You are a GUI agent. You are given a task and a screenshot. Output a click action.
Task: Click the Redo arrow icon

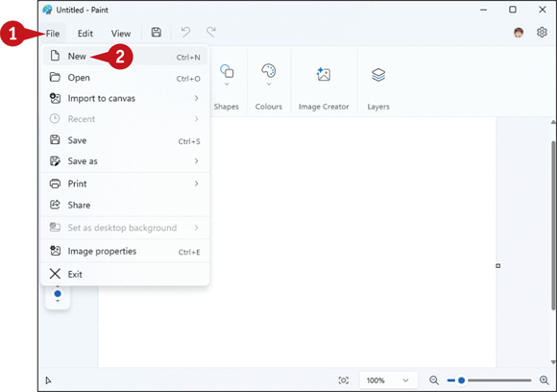pos(211,33)
